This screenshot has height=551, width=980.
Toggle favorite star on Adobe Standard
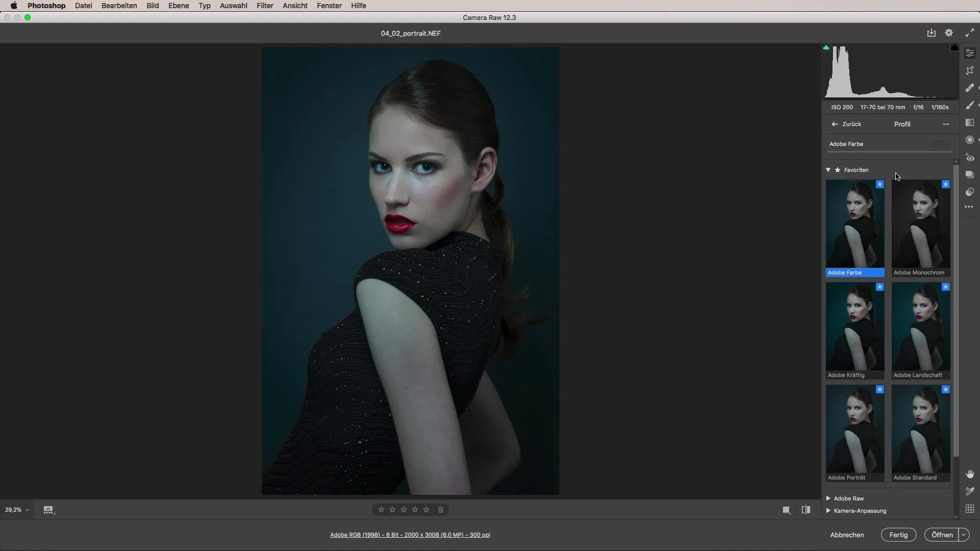point(946,389)
